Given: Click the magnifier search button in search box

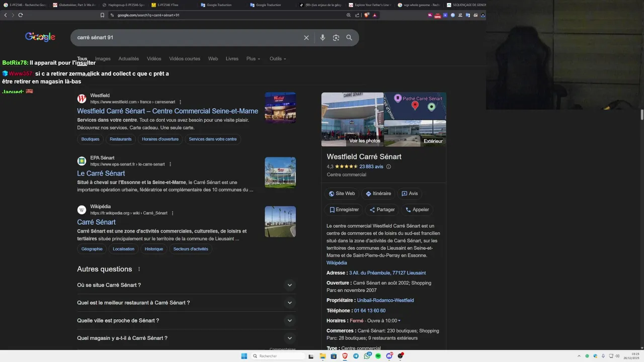Looking at the screenshot, I should pos(349,38).
